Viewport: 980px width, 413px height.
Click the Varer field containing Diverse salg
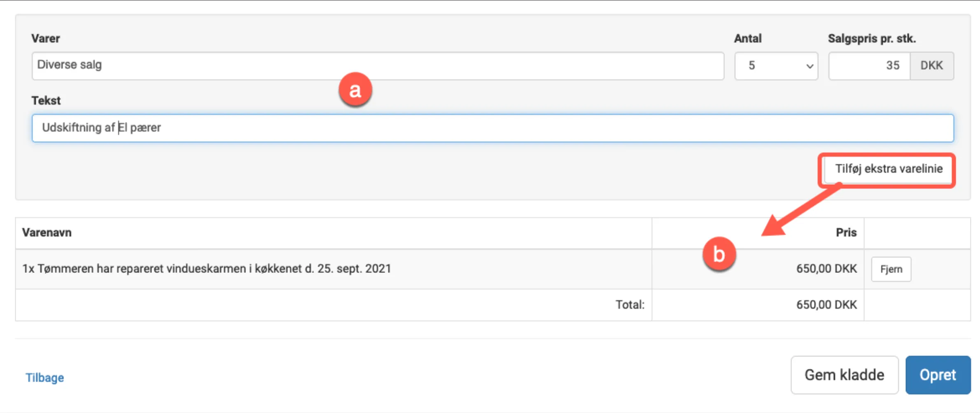pos(377,66)
